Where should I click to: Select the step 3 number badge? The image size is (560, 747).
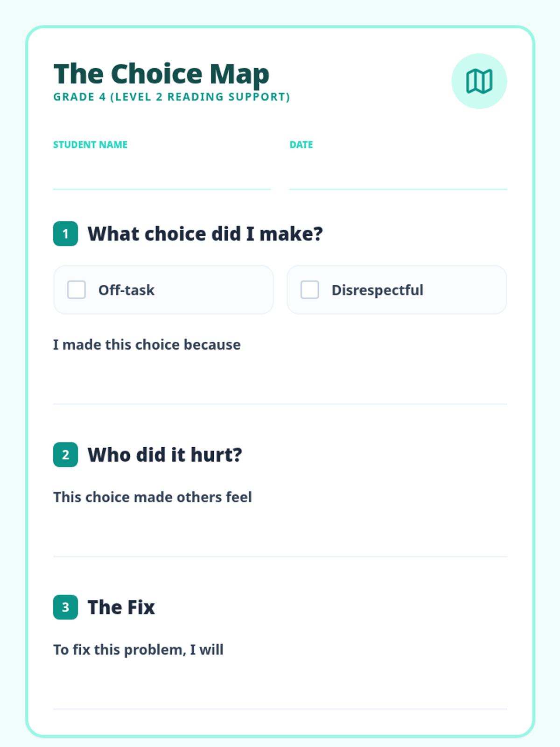pyautogui.click(x=65, y=607)
